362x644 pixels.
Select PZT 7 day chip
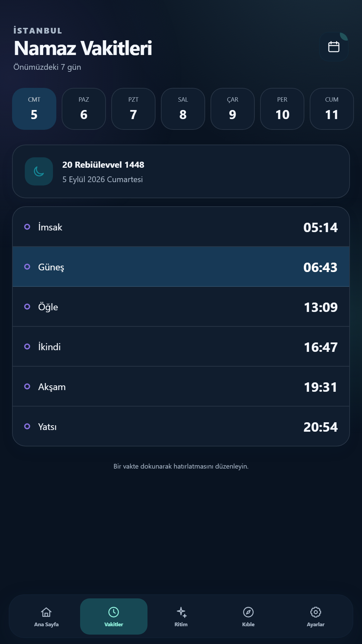pos(133,109)
